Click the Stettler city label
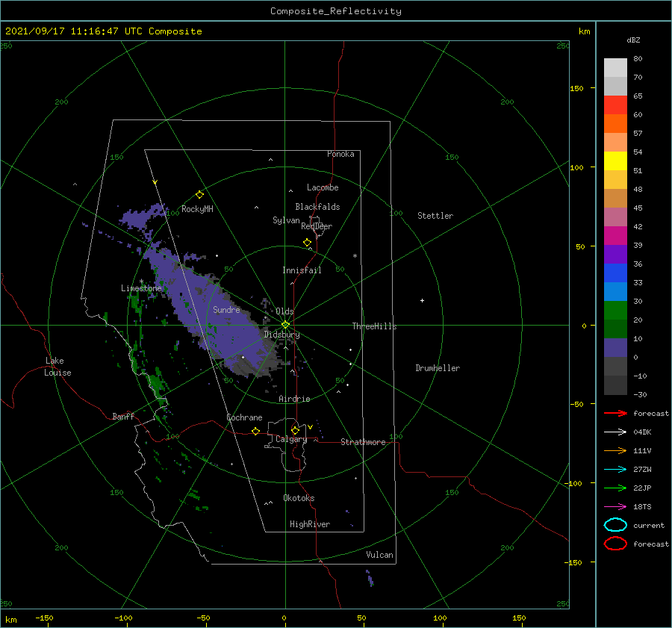The image size is (672, 628). (x=435, y=216)
